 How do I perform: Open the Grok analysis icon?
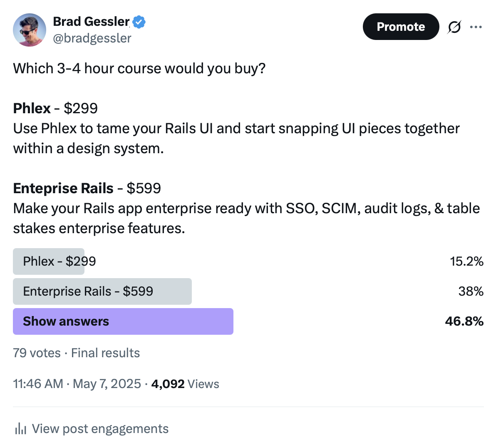pos(454,27)
